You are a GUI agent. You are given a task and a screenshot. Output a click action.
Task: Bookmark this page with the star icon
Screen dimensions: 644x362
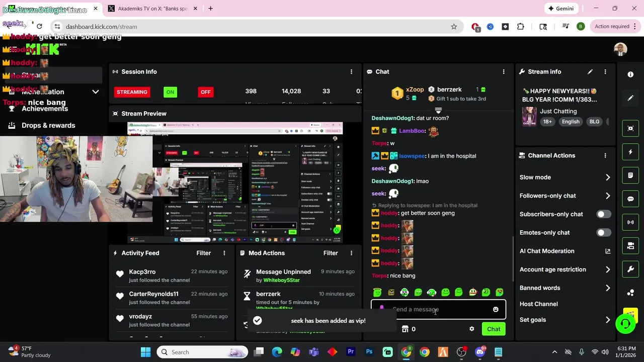point(454,27)
